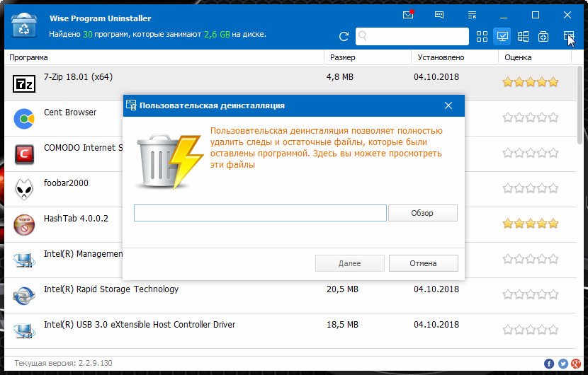Click HashTab's five-star rating
Image resolution: width=588 pixels, height=375 pixels.
(531, 224)
